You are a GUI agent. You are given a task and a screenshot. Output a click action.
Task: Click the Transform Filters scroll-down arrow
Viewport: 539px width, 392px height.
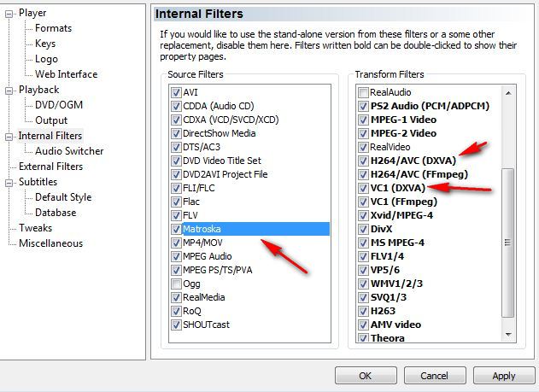pos(508,334)
